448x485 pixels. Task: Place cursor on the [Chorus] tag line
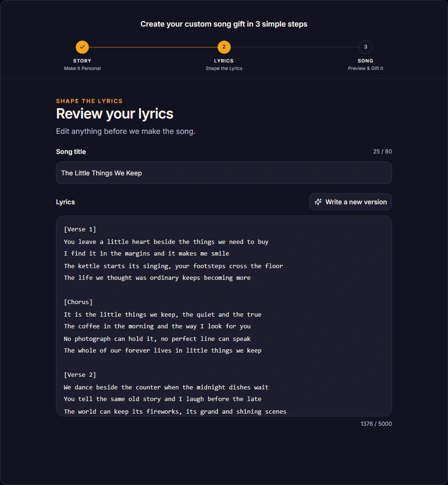click(x=78, y=302)
